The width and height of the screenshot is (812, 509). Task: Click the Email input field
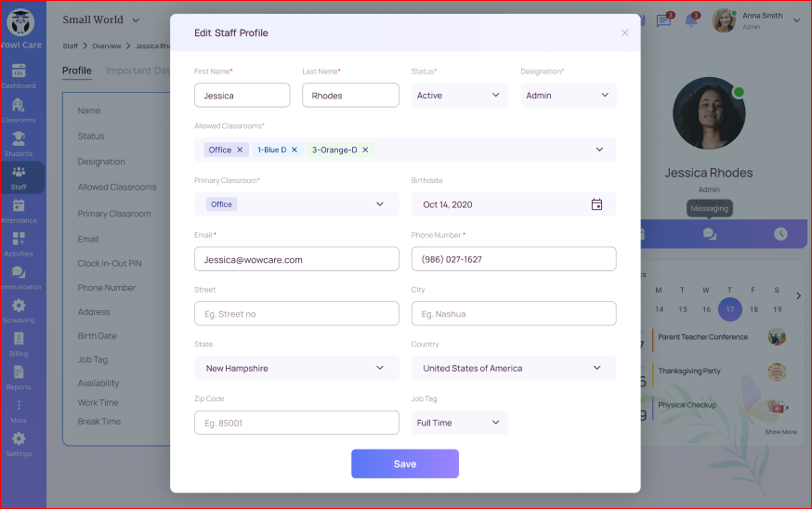296,260
